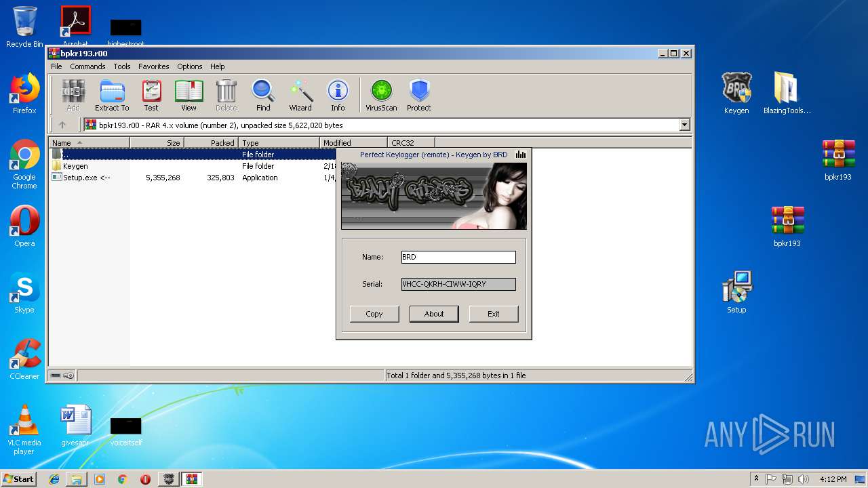Open Firefox desktop shortcut
Viewport: 868px width, 488px height.
click(x=24, y=94)
